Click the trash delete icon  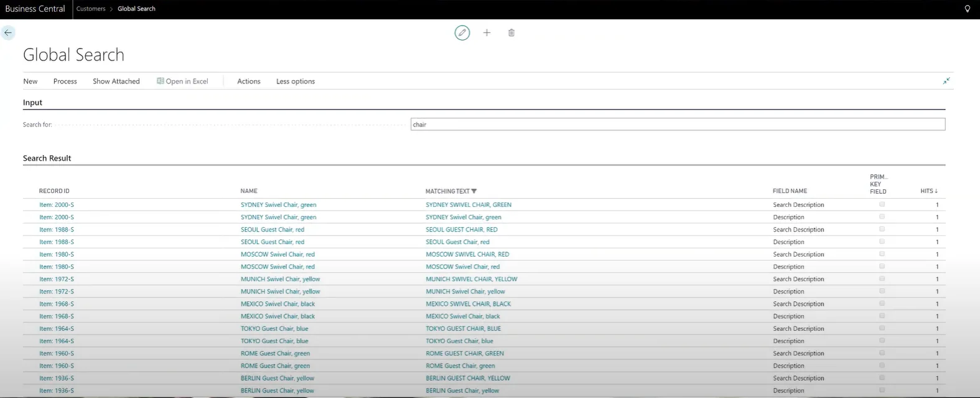(x=511, y=33)
